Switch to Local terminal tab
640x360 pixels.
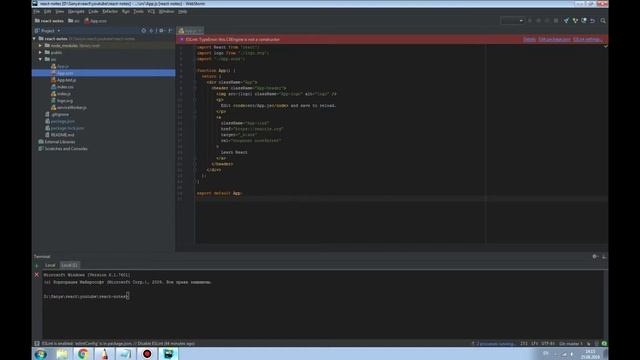pos(50,265)
